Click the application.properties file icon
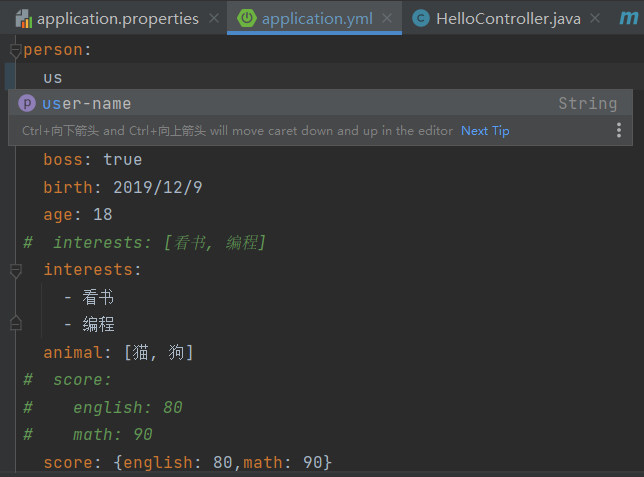Screen dimensions: 644x477 point(23,18)
